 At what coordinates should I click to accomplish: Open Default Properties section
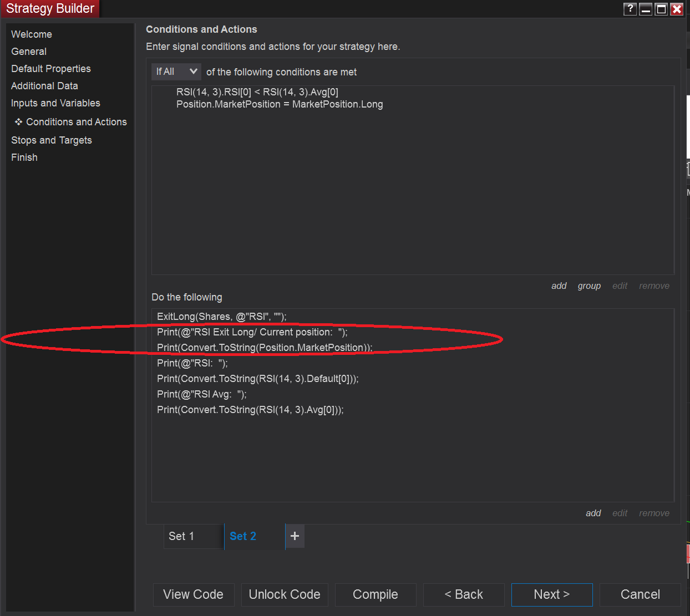click(x=51, y=69)
